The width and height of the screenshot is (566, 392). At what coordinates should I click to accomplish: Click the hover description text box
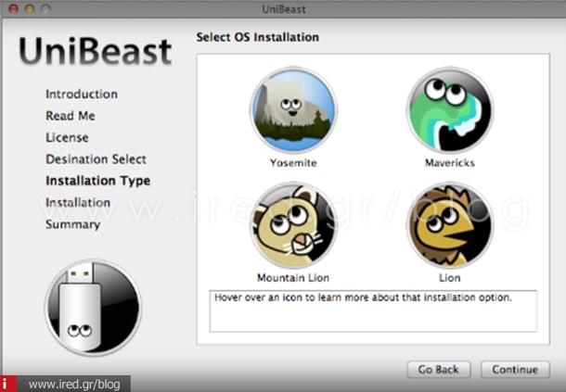373,310
